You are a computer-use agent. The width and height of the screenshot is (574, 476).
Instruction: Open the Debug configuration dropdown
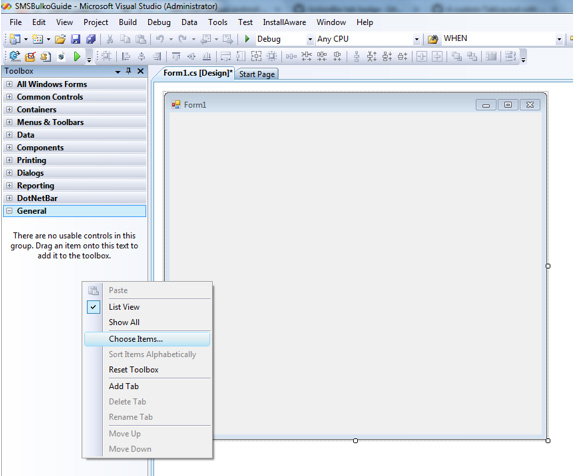[310, 39]
